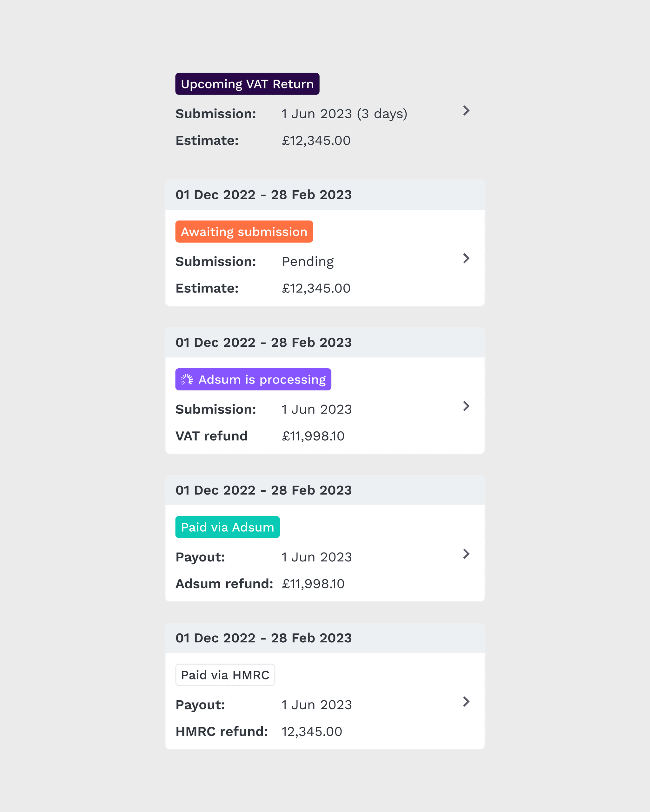Open the Adsum is processing card chevron
The width and height of the screenshot is (650, 812).
click(x=466, y=406)
